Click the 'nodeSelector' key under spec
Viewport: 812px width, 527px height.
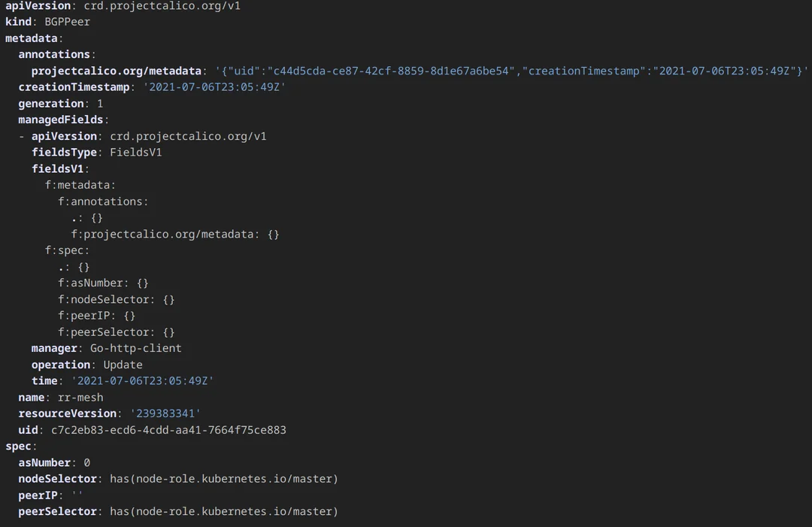[x=57, y=478]
